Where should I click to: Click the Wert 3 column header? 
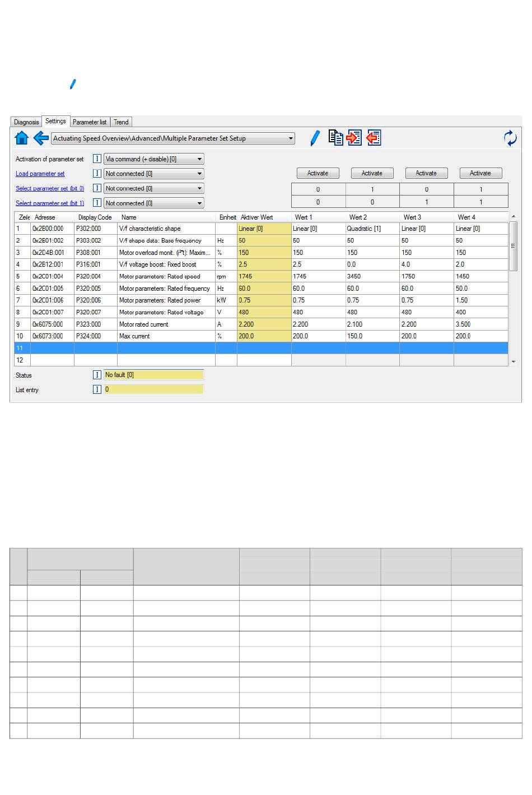427,217
